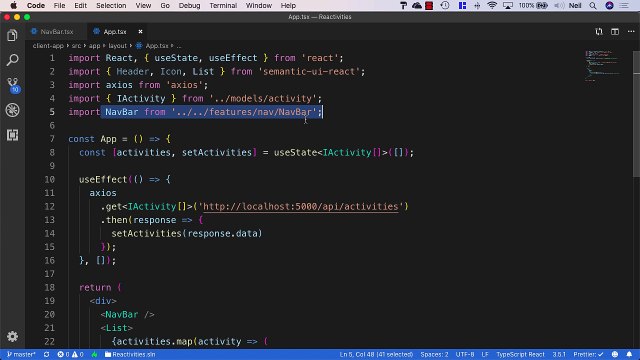The width and height of the screenshot is (640, 360).
Task: Click the layout breadcrumb segment
Action: coord(118,46)
